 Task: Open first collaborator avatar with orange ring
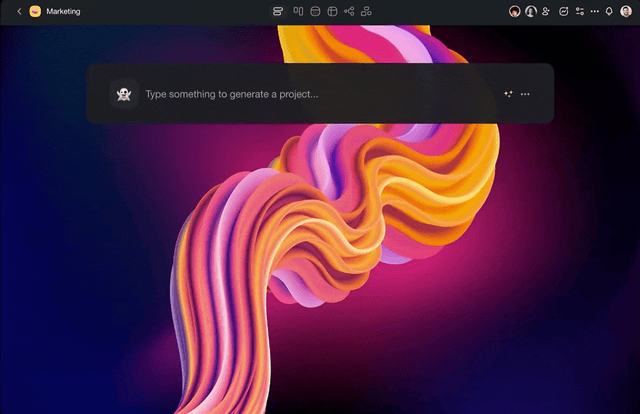pos(515,11)
